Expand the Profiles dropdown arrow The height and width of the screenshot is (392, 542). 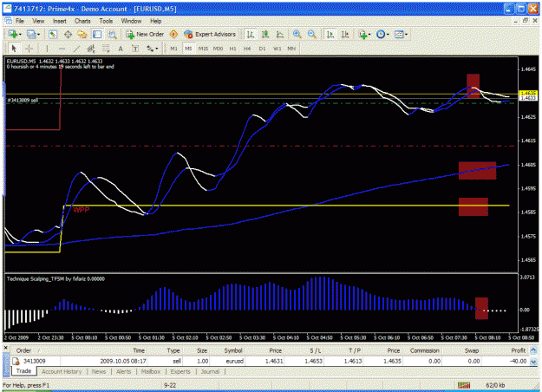coord(38,35)
